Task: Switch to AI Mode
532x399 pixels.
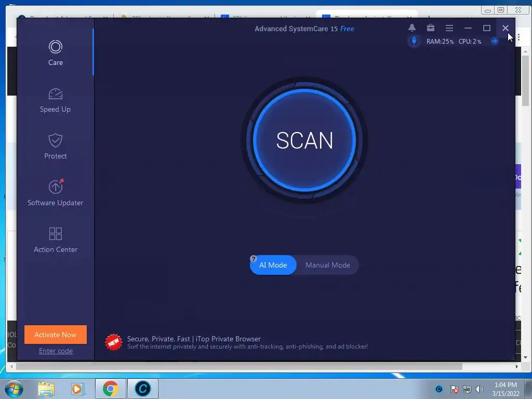Action: [273, 265]
